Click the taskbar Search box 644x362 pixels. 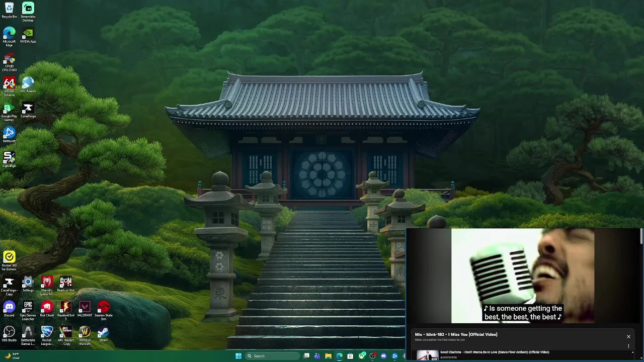[272, 356]
